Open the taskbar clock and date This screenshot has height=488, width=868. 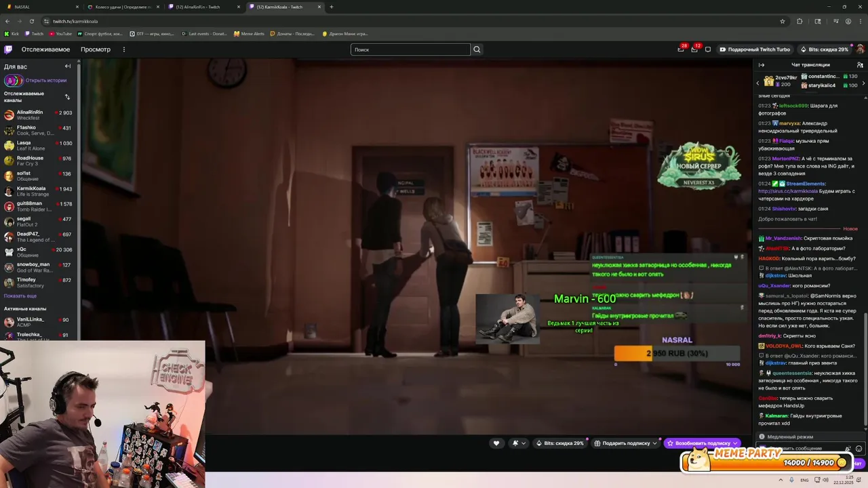844,480
